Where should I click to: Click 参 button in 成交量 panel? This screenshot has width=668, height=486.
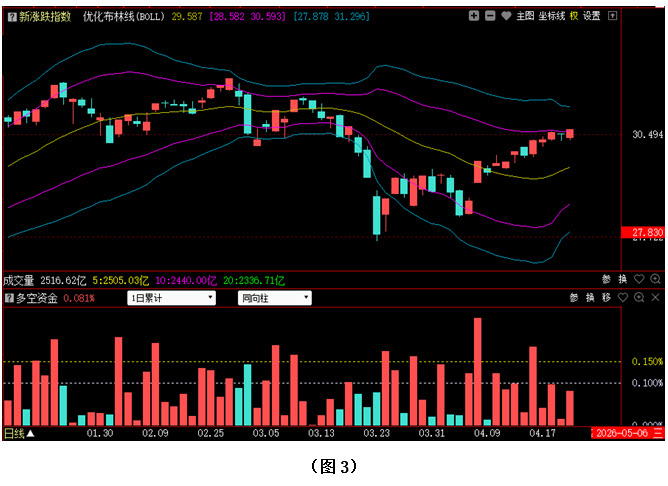point(606,279)
